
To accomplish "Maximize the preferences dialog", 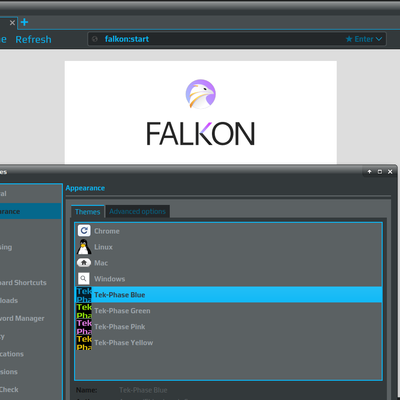I will [380, 172].
